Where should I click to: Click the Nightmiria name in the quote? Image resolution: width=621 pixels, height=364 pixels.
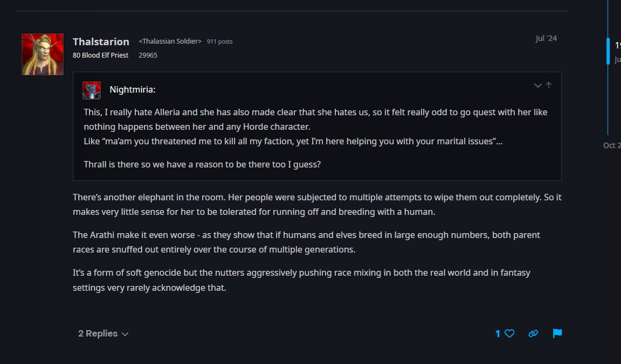click(x=132, y=90)
